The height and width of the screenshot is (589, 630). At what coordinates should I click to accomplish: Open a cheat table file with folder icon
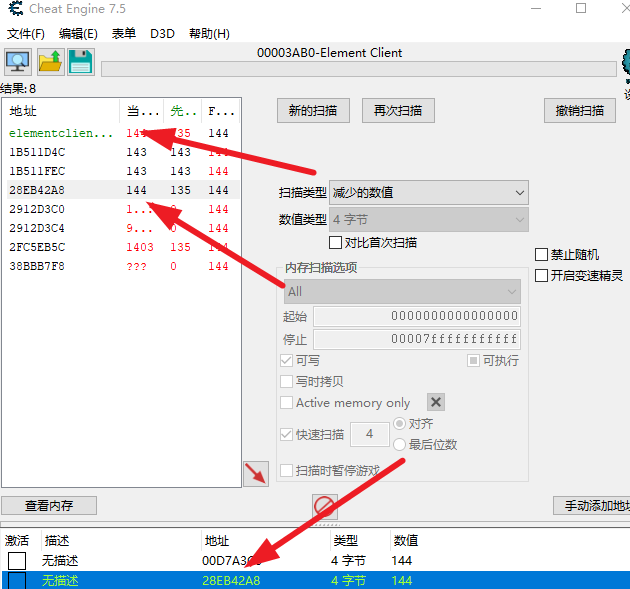[51, 62]
